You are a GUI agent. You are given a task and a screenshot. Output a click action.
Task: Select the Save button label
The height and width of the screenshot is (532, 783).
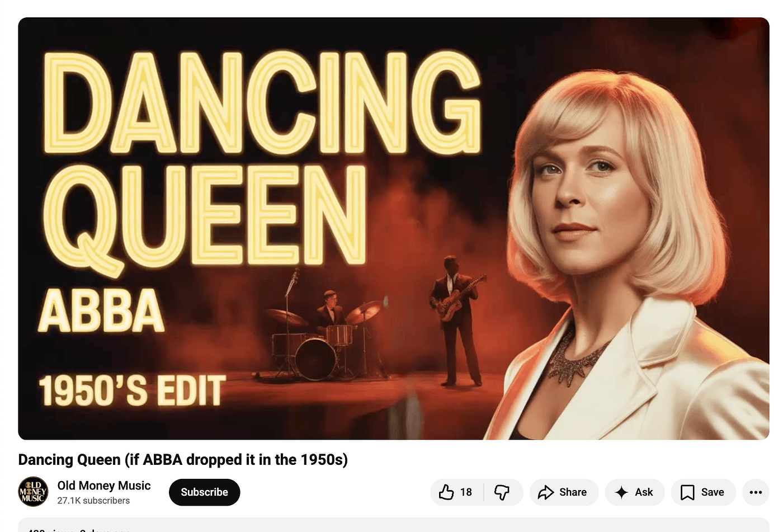click(x=713, y=492)
